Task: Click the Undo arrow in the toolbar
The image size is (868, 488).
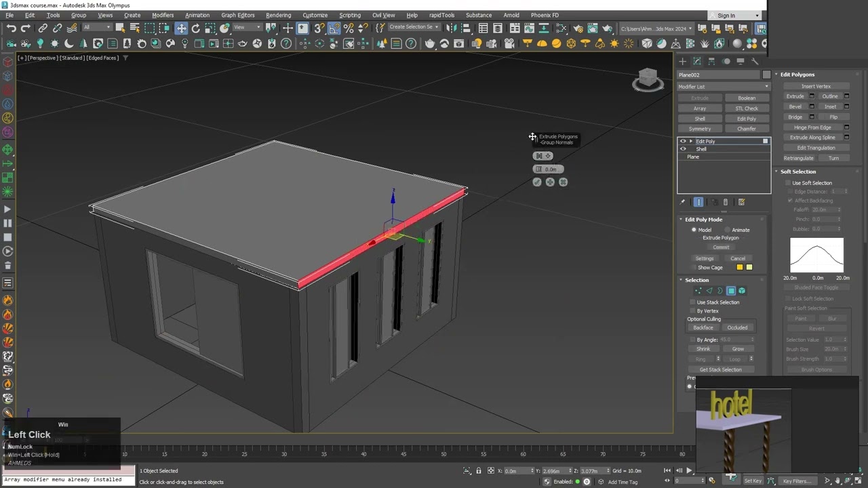Action: [12, 28]
